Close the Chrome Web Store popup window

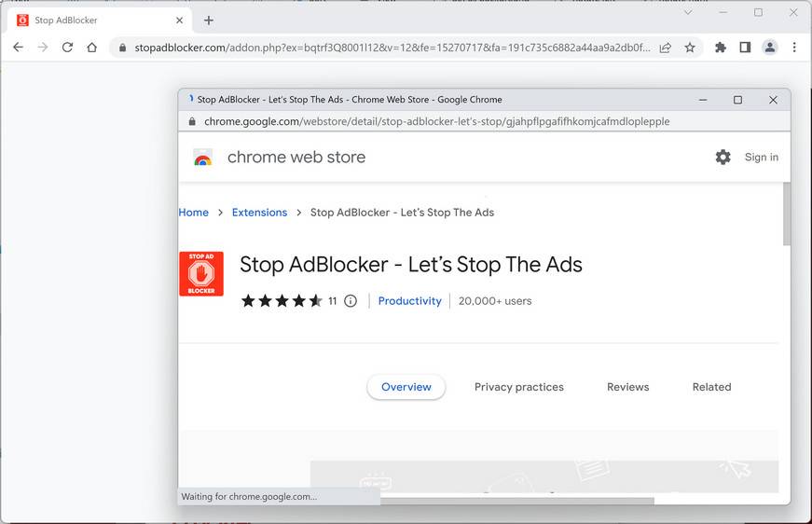773,100
